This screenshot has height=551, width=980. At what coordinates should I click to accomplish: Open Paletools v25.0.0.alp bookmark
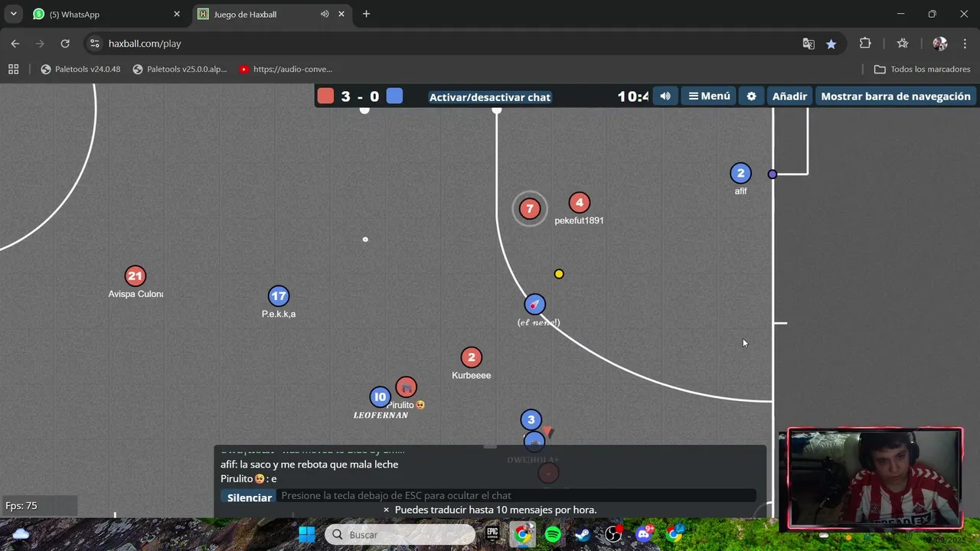(x=180, y=69)
